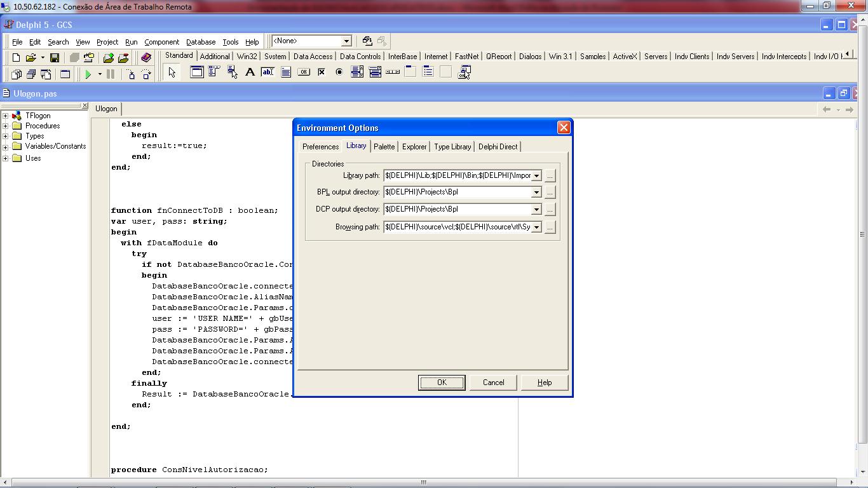Choose the Memo component from the palette
This screenshot has height=488, width=868.
(x=286, y=72)
